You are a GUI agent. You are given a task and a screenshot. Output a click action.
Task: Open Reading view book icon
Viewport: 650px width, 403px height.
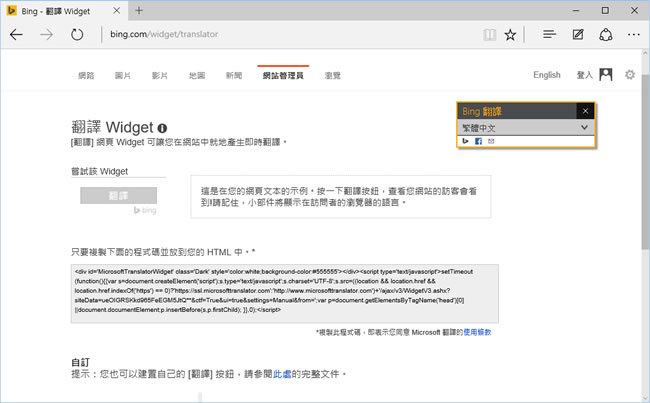487,34
